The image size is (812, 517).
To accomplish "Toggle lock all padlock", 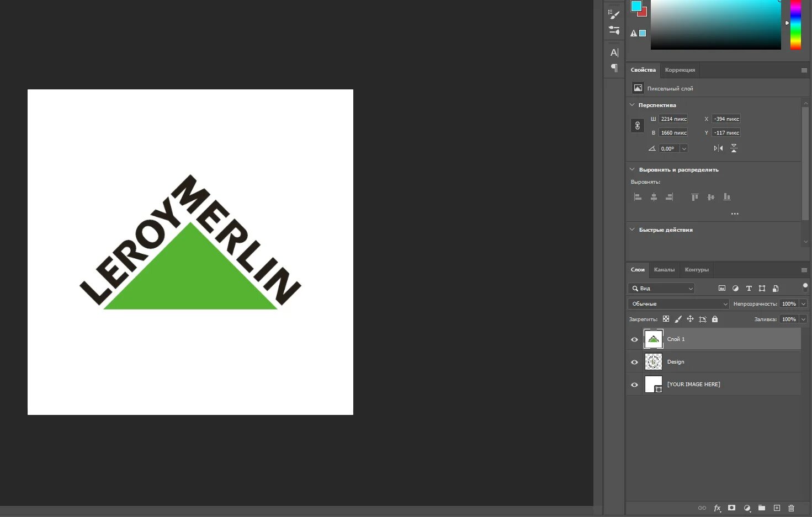I will coord(715,319).
